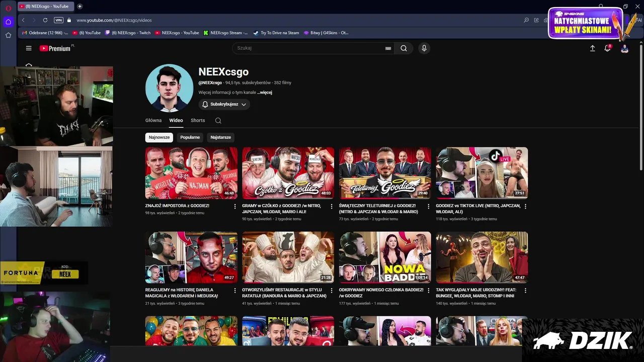The height and width of the screenshot is (362, 644).
Task: Open more options for ŚWIĄTECZNY TELETURNIEJ video
Action: tap(428, 206)
